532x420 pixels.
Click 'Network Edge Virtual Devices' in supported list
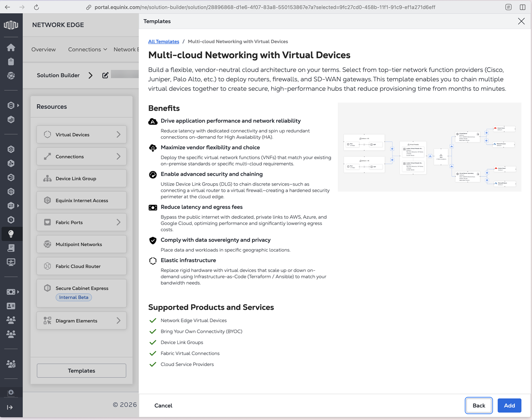[194, 321]
